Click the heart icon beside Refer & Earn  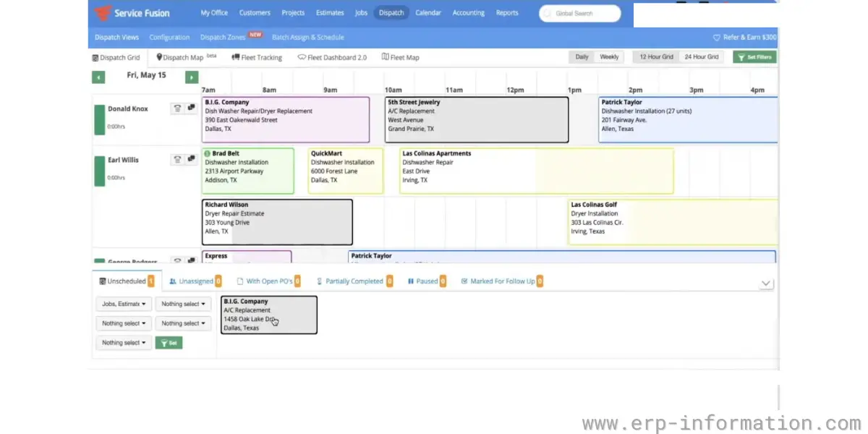click(x=717, y=38)
